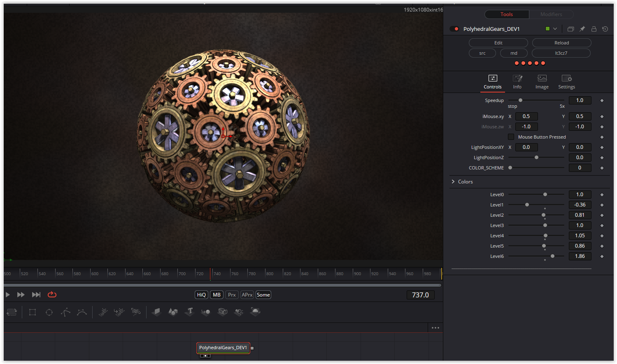Add a Spot Light node
617x364 pixels.
[239, 312]
